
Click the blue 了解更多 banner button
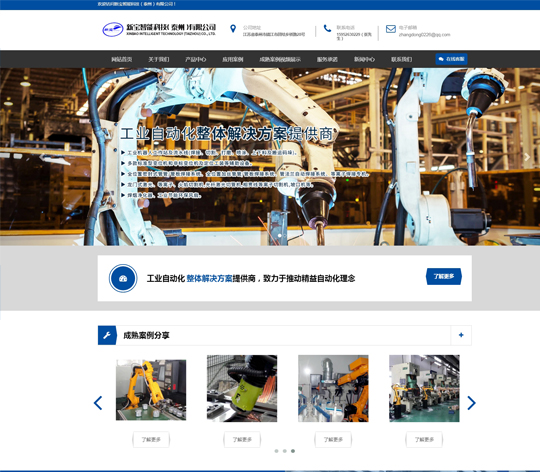click(444, 276)
